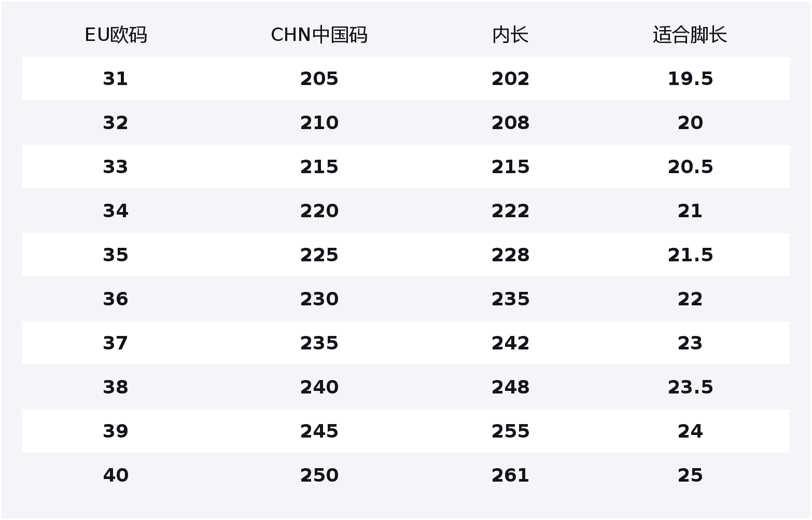Screen dimensions: 812x520
Task: Click the EU欧码 column header
Action: point(116,35)
